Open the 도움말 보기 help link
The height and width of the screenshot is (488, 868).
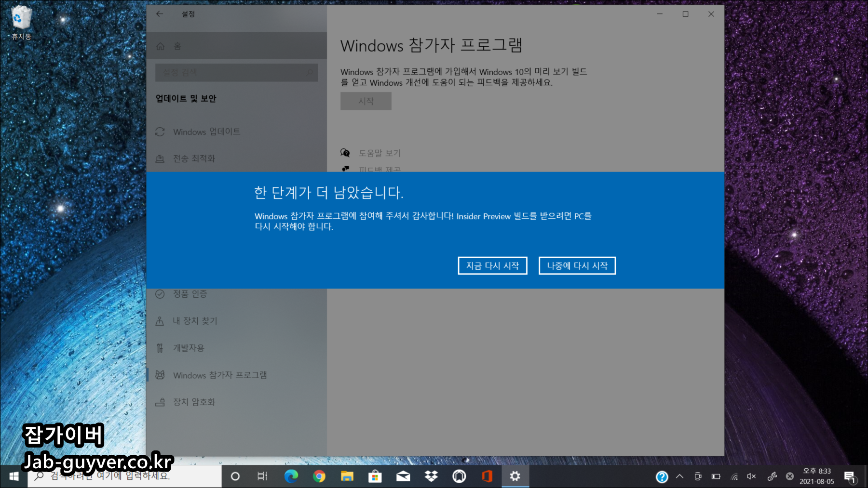pos(380,153)
